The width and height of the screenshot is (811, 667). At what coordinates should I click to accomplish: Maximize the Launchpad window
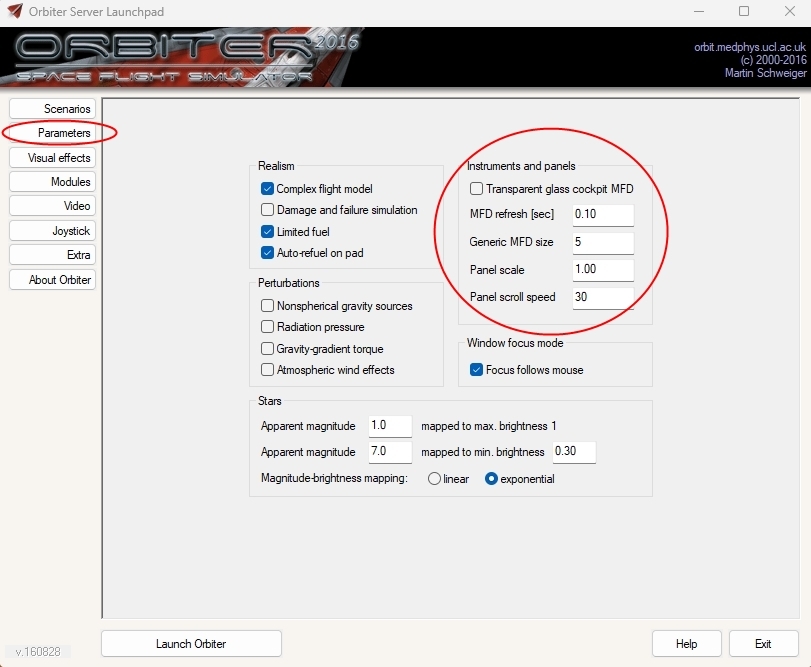point(744,11)
